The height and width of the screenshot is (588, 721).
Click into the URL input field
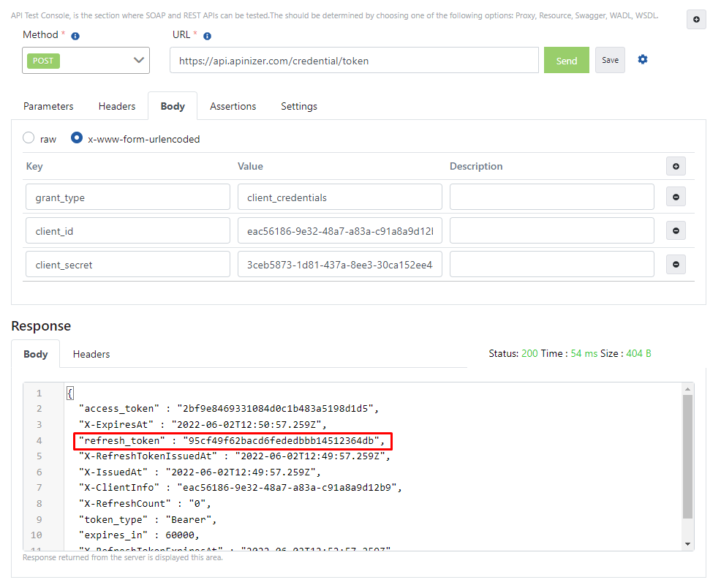click(354, 61)
